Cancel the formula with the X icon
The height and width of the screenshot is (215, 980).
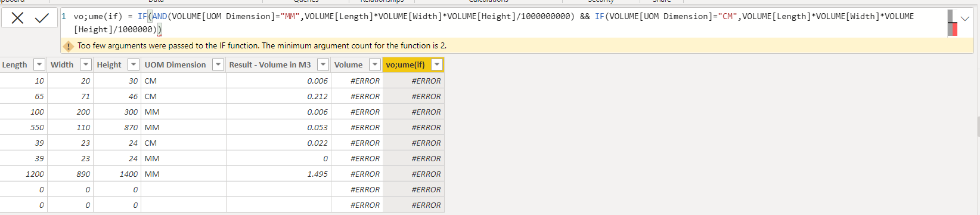click(x=18, y=18)
